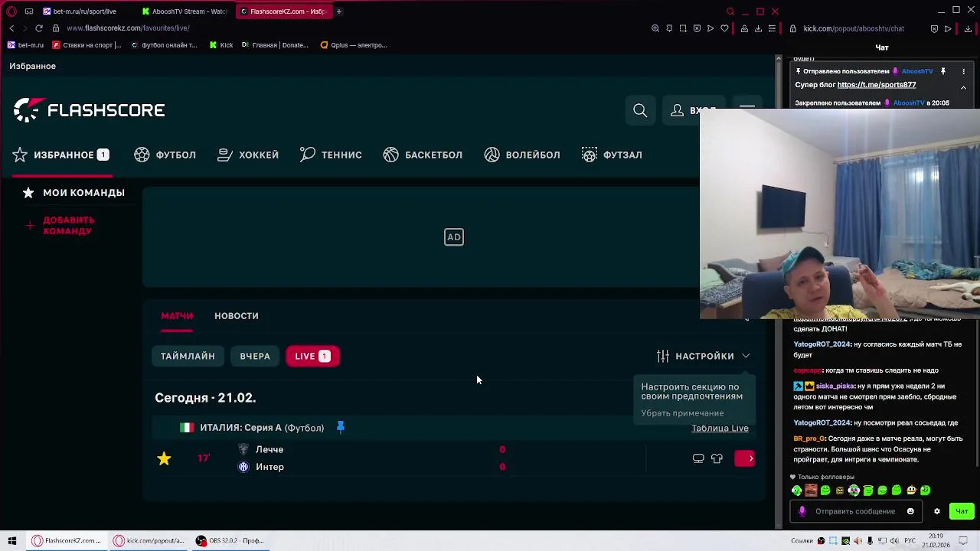Image resolution: width=980 pixels, height=551 pixels.
Task: Open the Ставки на спорт bookmark
Action: (87, 45)
